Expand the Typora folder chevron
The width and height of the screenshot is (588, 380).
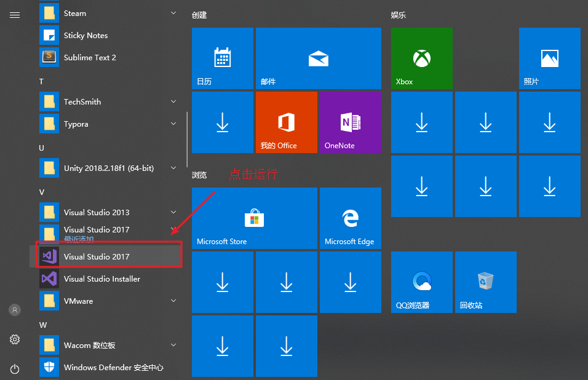(173, 124)
